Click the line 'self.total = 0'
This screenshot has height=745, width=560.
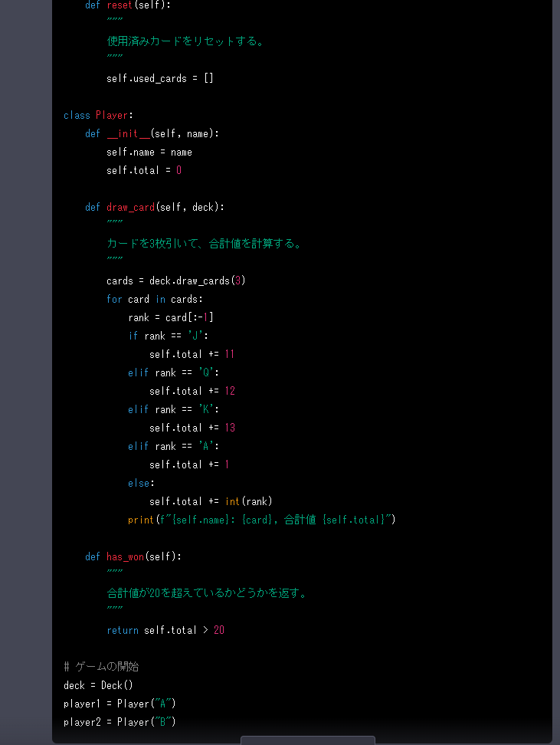click(144, 170)
